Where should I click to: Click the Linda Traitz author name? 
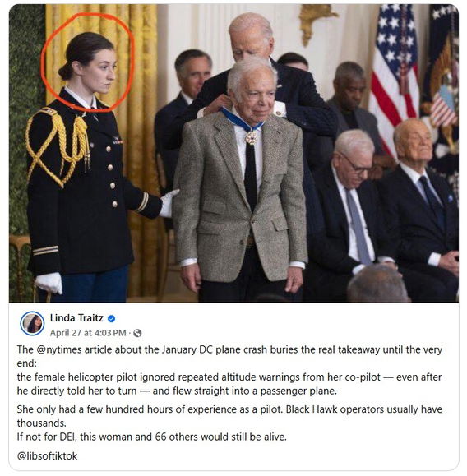tap(76, 318)
